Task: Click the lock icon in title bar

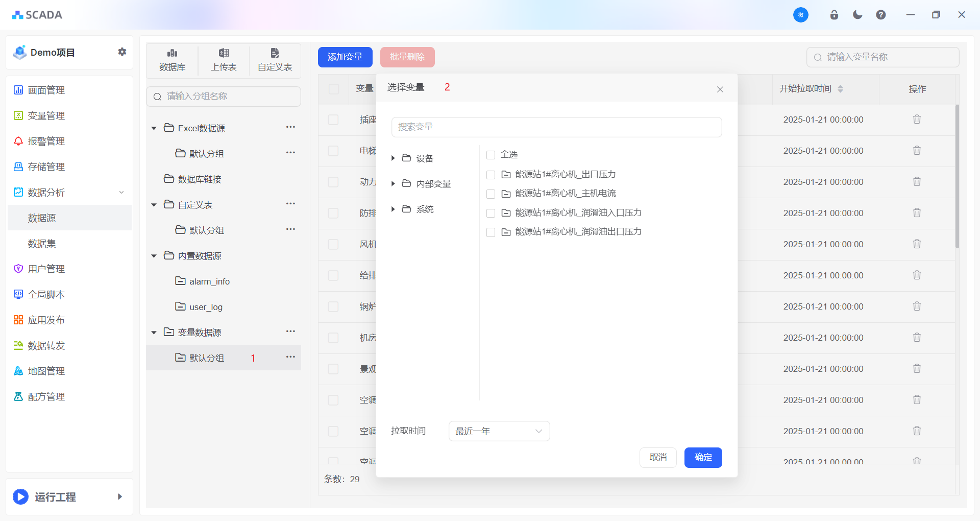Action: click(x=834, y=15)
